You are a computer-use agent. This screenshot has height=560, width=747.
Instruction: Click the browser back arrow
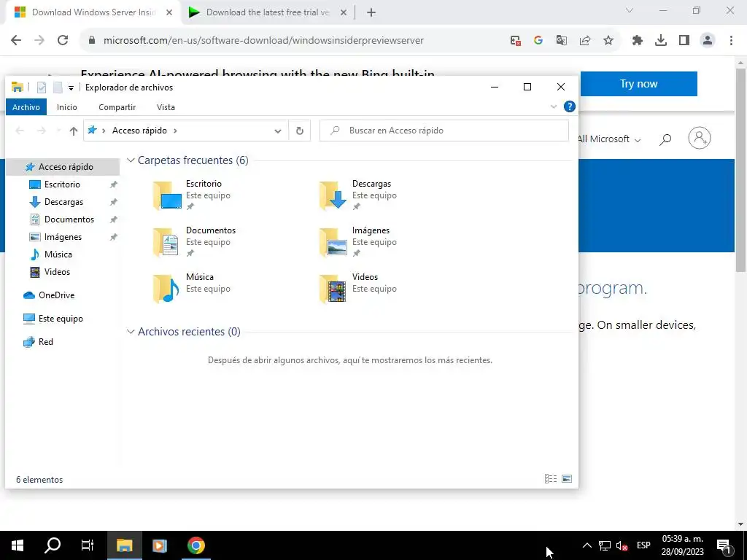coord(16,41)
